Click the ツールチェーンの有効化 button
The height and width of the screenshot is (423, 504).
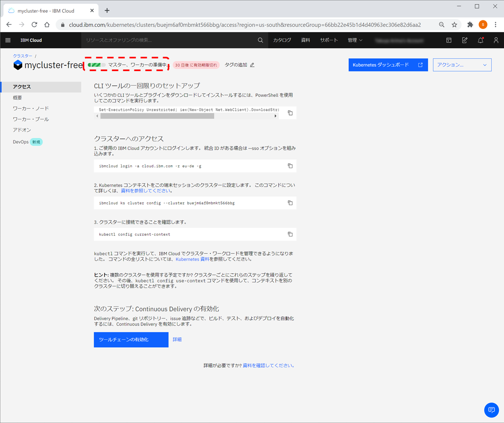coord(131,340)
